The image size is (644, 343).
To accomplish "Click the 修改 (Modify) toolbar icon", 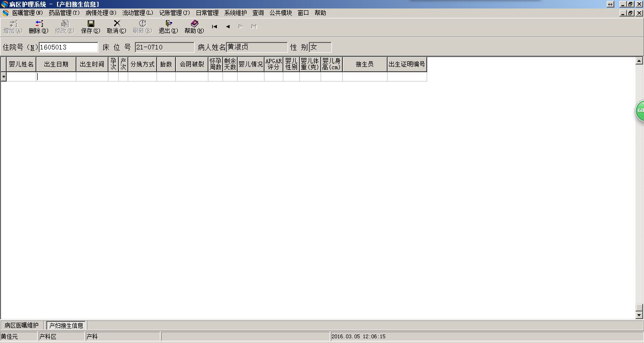I will (65, 27).
